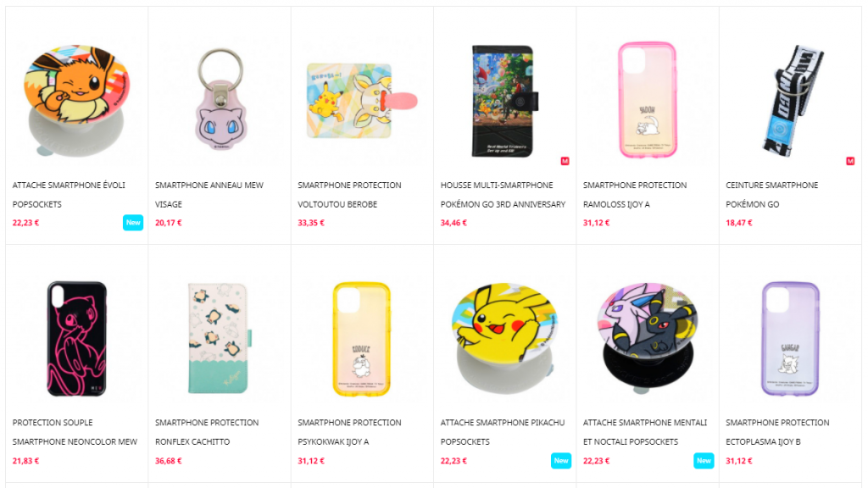The height and width of the screenshot is (488, 868).
Task: Click the red M badge on Pokémon GO housse
Action: point(565,161)
